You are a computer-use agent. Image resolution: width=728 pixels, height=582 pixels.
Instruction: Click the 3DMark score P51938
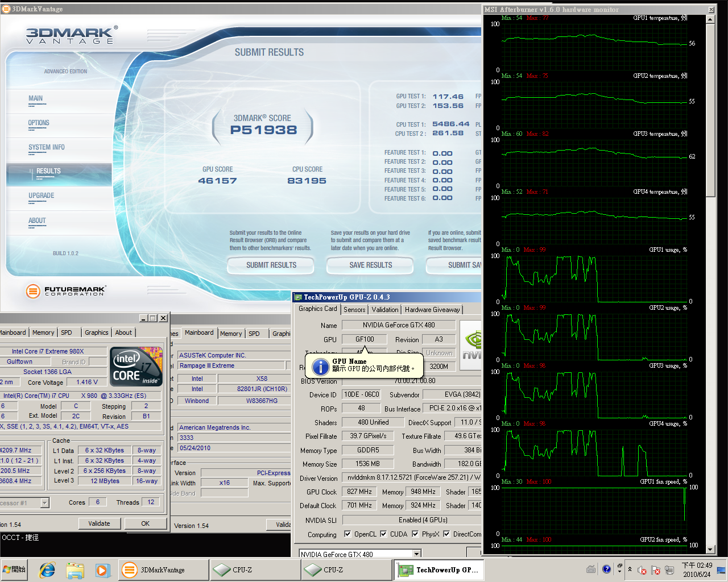pyautogui.click(x=264, y=130)
